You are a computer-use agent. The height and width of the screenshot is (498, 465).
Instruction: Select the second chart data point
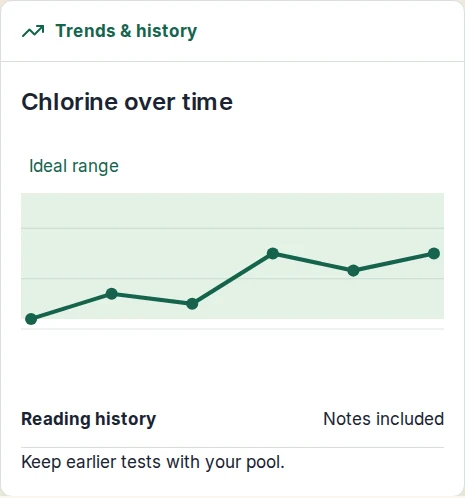112,294
